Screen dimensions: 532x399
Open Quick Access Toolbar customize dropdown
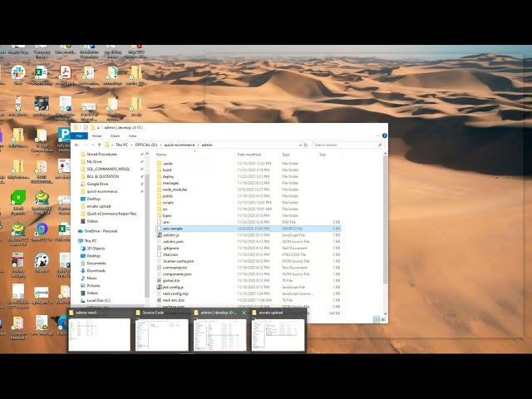coord(98,127)
